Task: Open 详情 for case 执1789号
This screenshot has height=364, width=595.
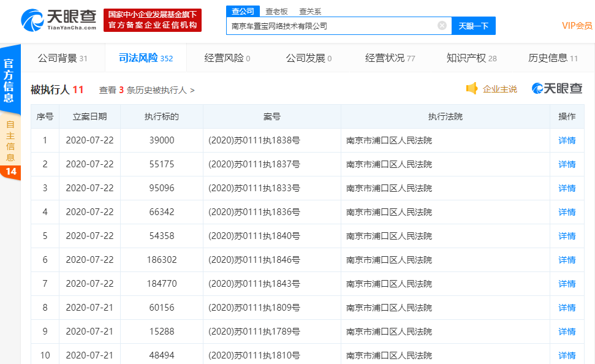Action: tap(567, 332)
